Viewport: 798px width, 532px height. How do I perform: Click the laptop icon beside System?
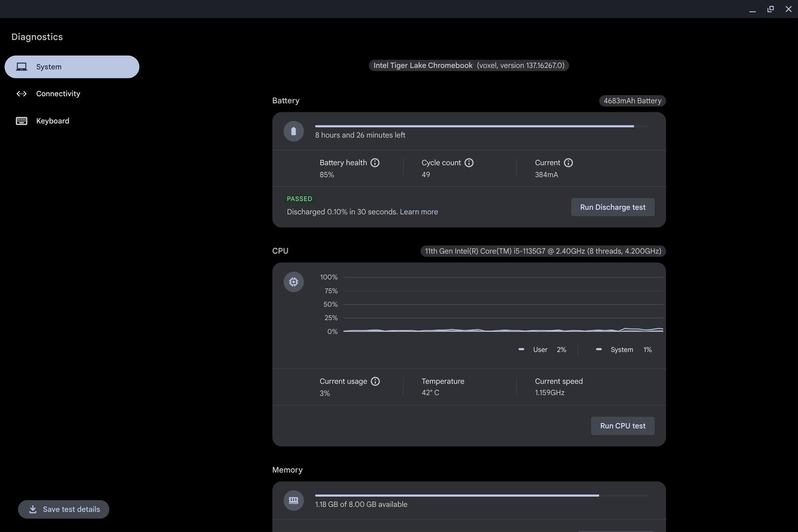click(22, 66)
